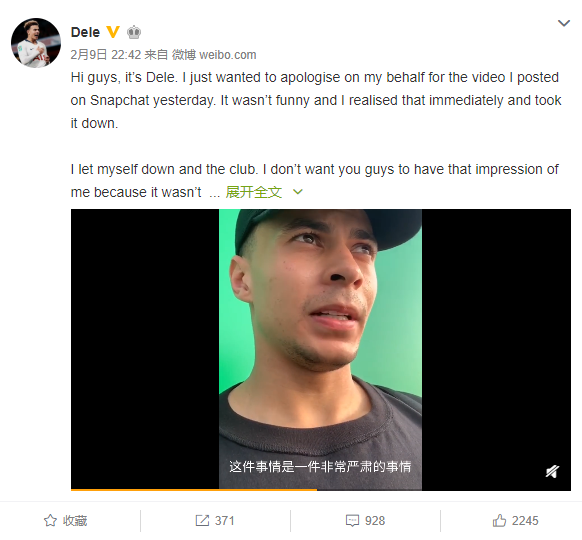
Task: Click the comment bubble icon
Action: click(352, 521)
